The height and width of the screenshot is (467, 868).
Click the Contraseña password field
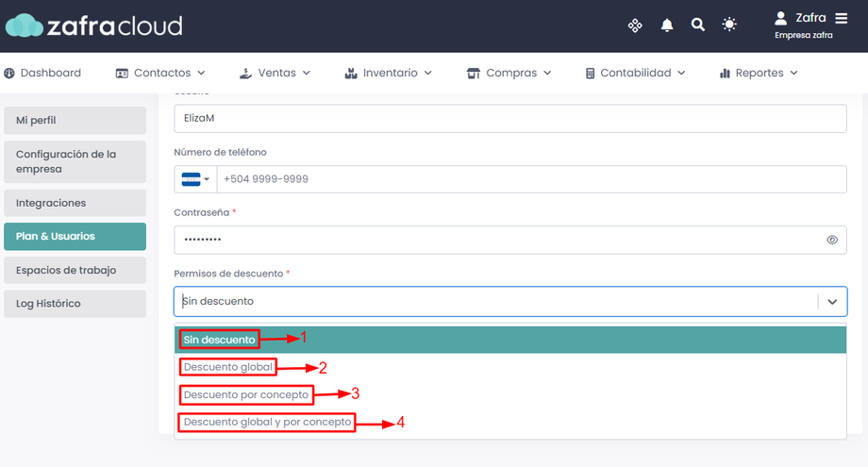(x=510, y=241)
